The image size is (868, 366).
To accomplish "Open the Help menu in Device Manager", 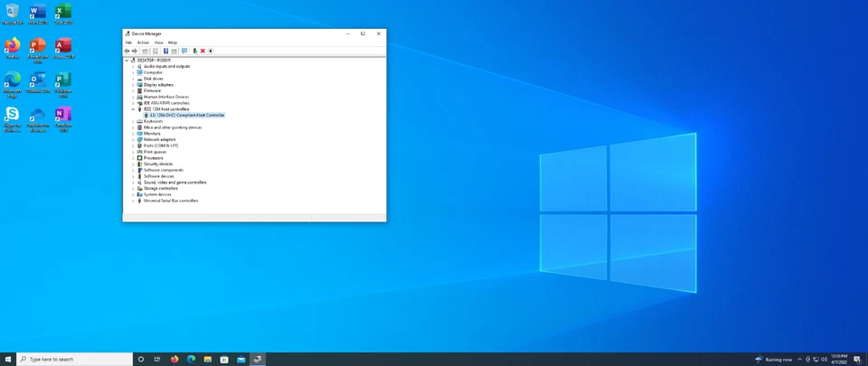I will click(x=172, y=42).
